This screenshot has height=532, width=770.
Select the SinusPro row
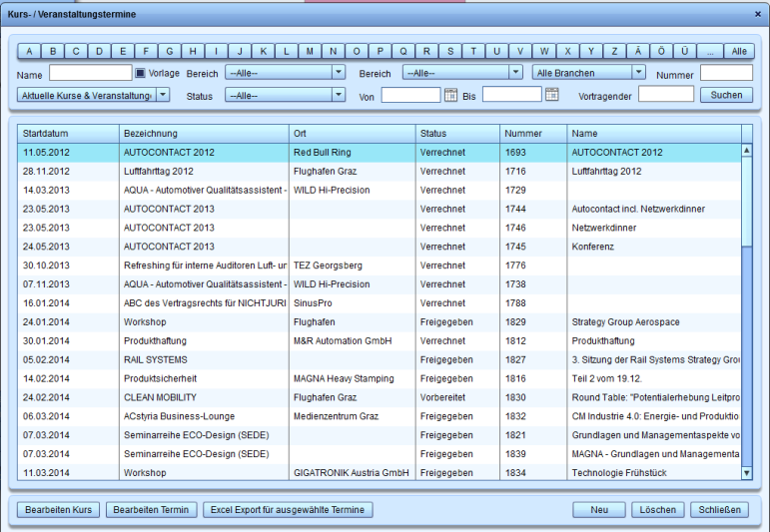(x=380, y=303)
